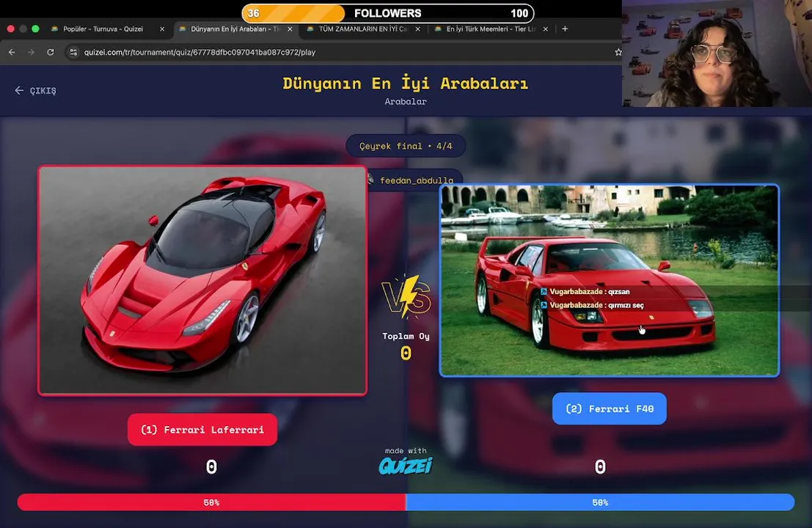Click the Çeyrek final 4/4 badge
This screenshot has width=812, height=528.
[406, 146]
